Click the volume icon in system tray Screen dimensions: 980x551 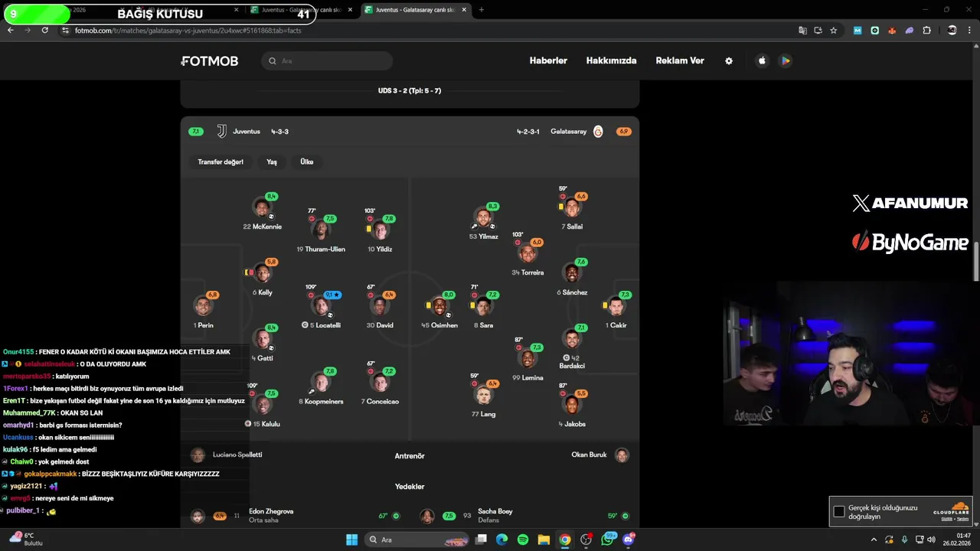(x=931, y=540)
